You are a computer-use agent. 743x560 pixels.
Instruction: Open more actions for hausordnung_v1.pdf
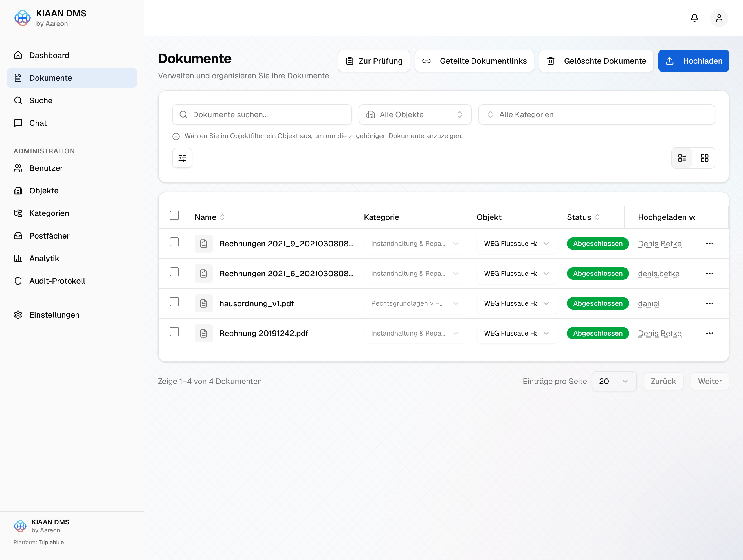click(x=709, y=303)
